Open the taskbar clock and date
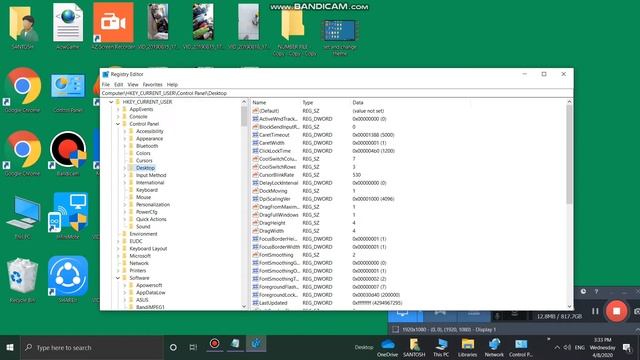 point(602,348)
